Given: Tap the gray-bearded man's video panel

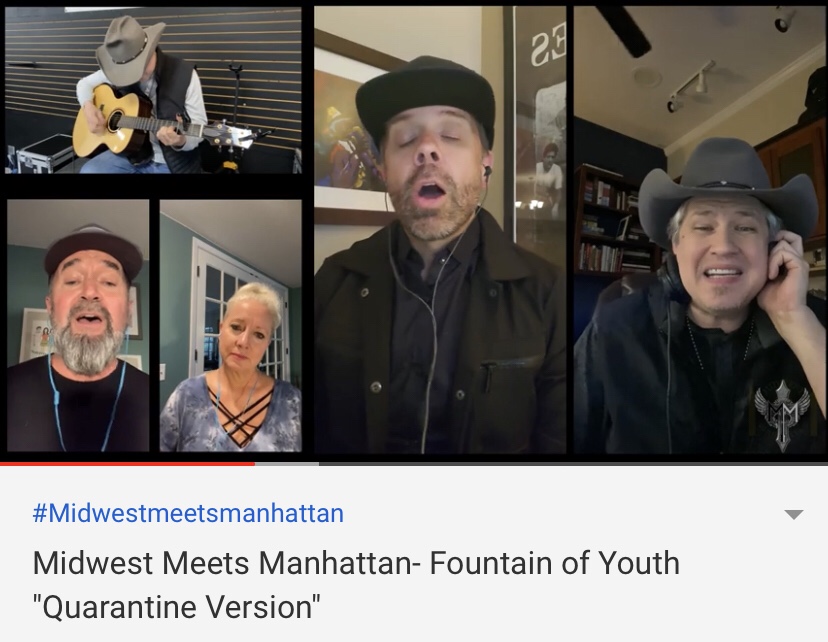Looking at the screenshot, I should [x=78, y=326].
